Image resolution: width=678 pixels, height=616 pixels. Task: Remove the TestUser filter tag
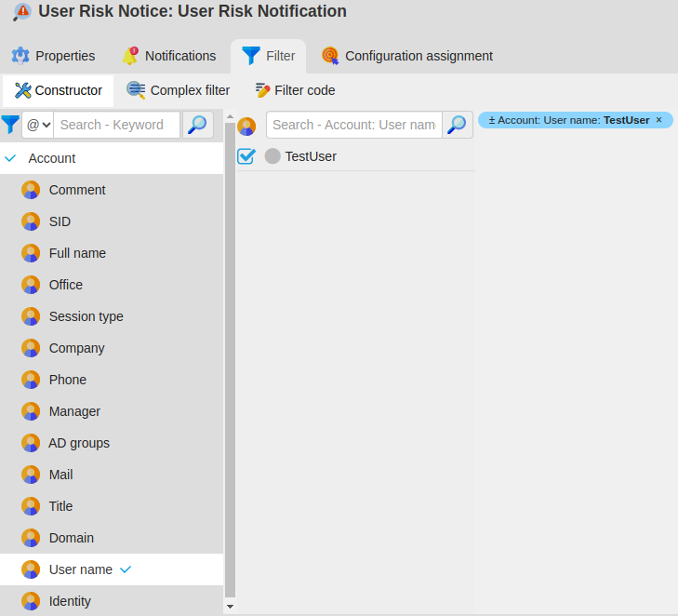658,120
